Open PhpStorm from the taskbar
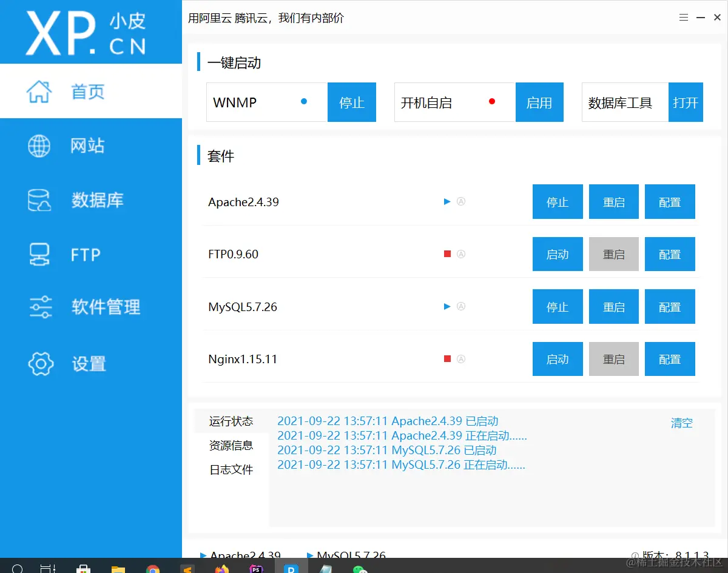 (x=257, y=568)
